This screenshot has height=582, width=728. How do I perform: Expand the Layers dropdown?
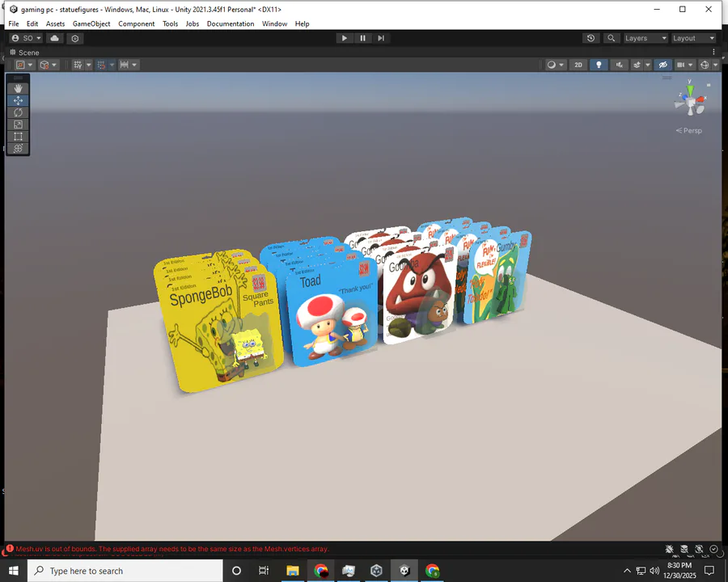click(x=645, y=38)
